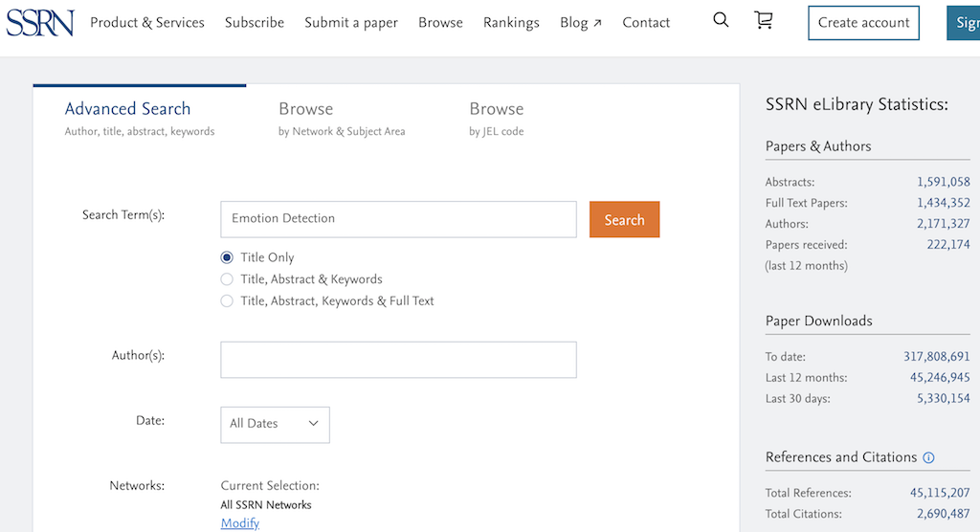Open the Browse navigation menu
This screenshot has width=980, height=532.
tap(440, 22)
